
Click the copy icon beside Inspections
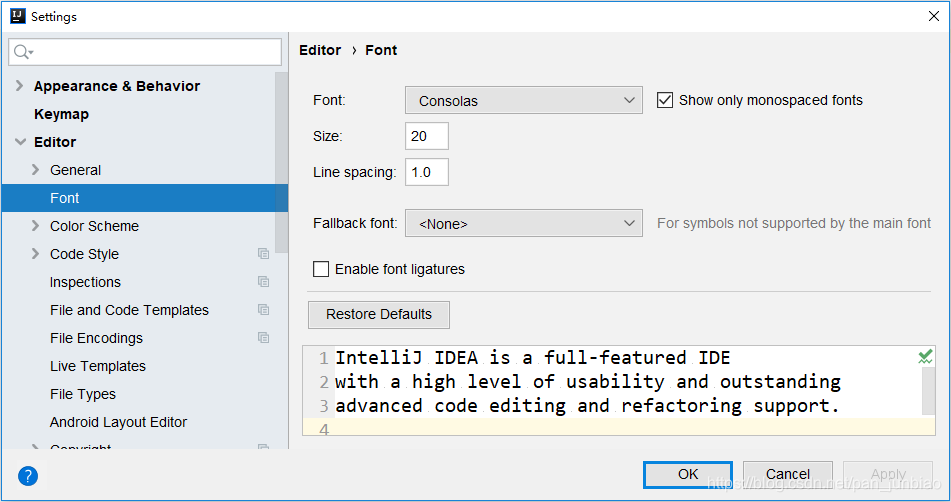click(263, 281)
